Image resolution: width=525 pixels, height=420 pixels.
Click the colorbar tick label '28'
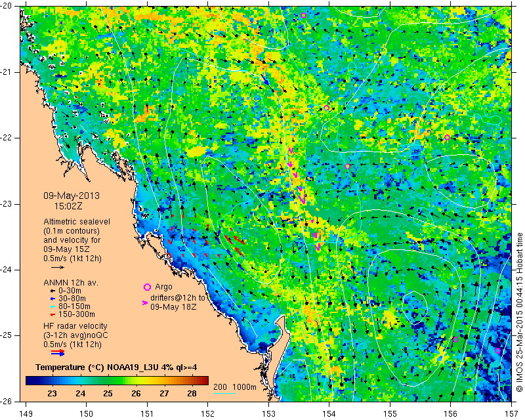pyautogui.click(x=192, y=393)
